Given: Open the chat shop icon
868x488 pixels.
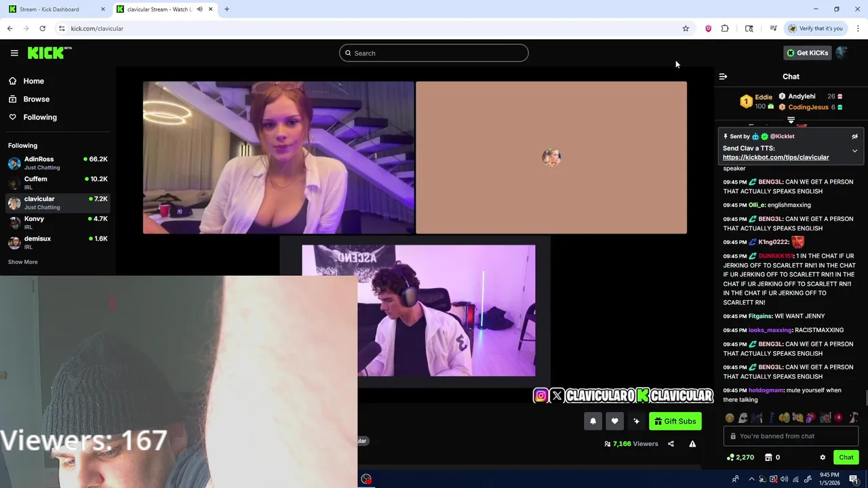Looking at the screenshot, I should (x=768, y=457).
